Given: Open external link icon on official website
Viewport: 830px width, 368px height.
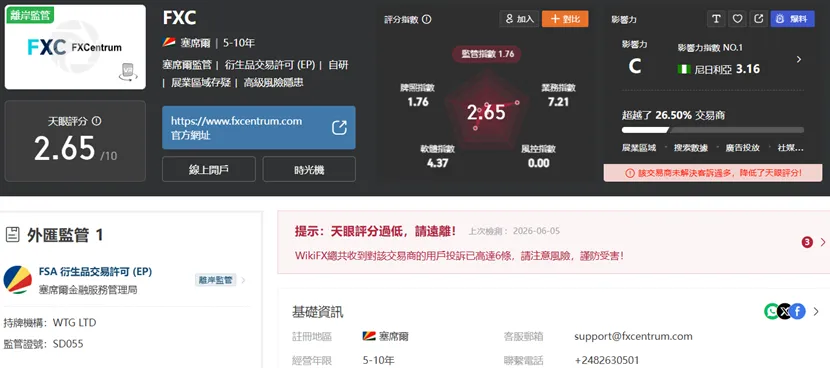Looking at the screenshot, I should [x=339, y=128].
